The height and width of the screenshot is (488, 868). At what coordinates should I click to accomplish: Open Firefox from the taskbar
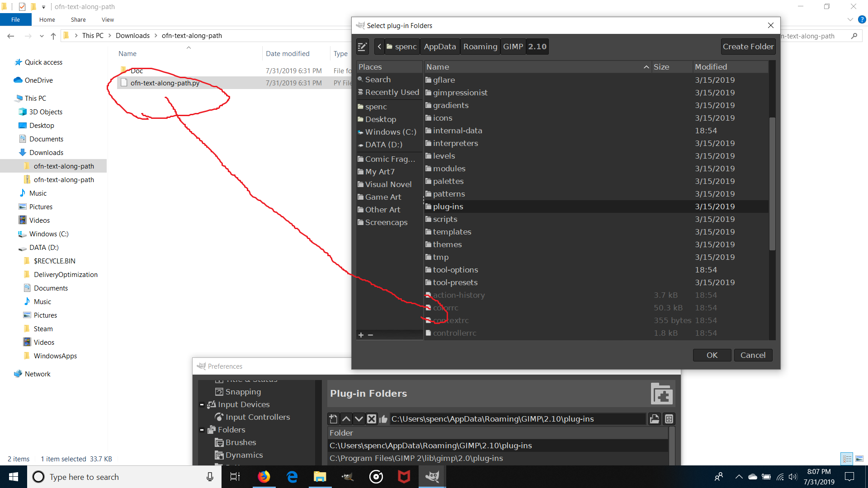(264, 477)
